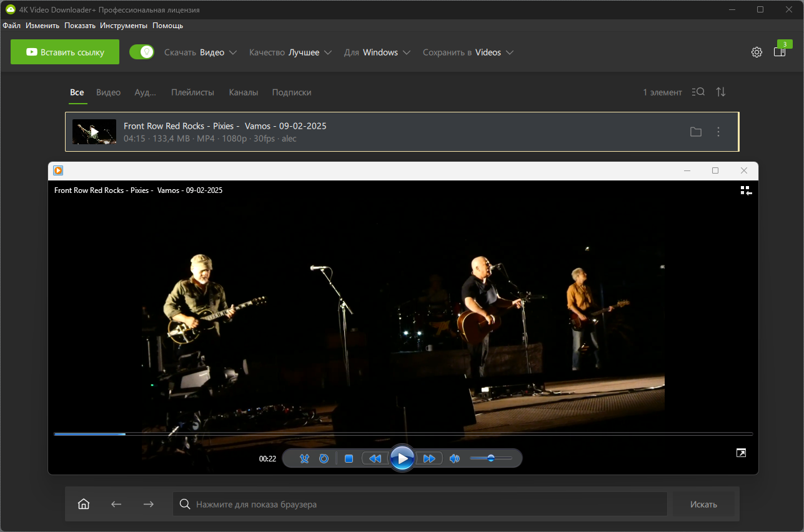Screen dimensions: 804x532
Task: Click the Искать button
Action: pyautogui.click(x=703, y=504)
